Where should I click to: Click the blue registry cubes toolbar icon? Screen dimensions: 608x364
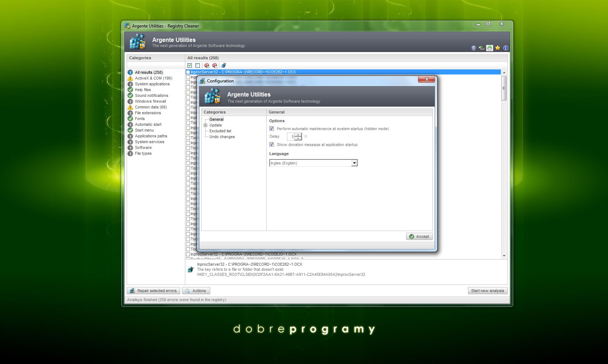click(x=224, y=65)
